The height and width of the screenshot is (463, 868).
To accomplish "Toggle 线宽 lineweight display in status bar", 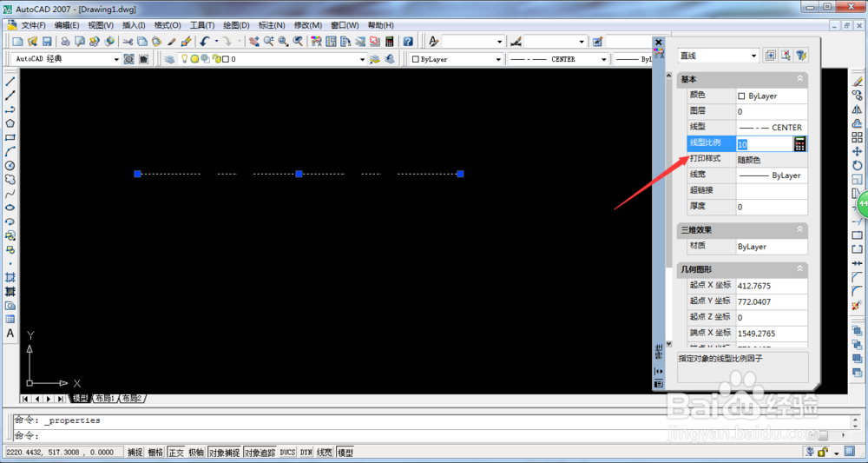I will pyautogui.click(x=325, y=453).
